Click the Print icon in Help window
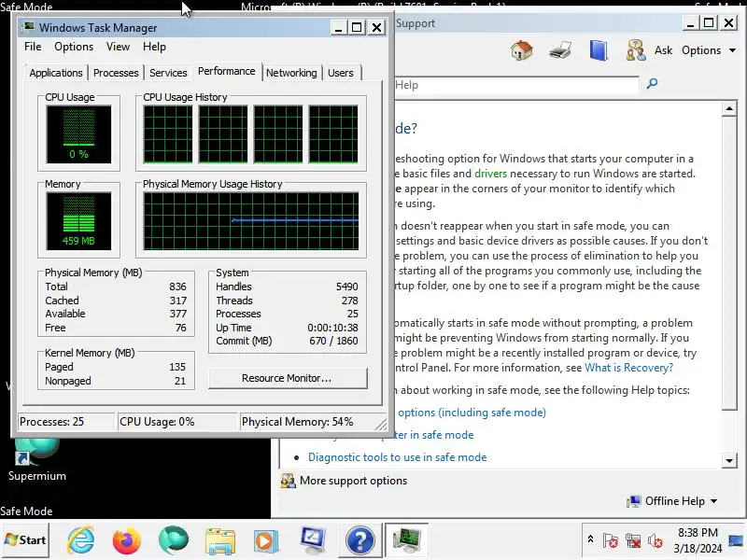 560,50
